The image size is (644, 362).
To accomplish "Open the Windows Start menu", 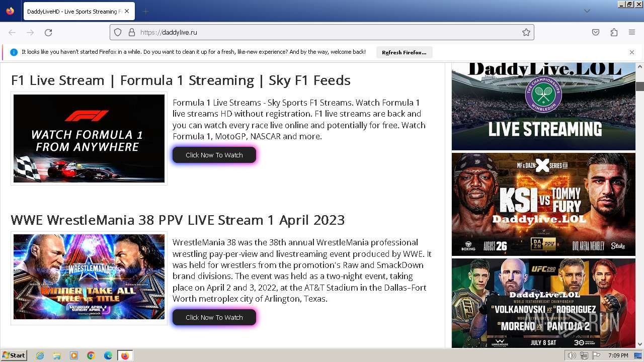I will point(14,355).
